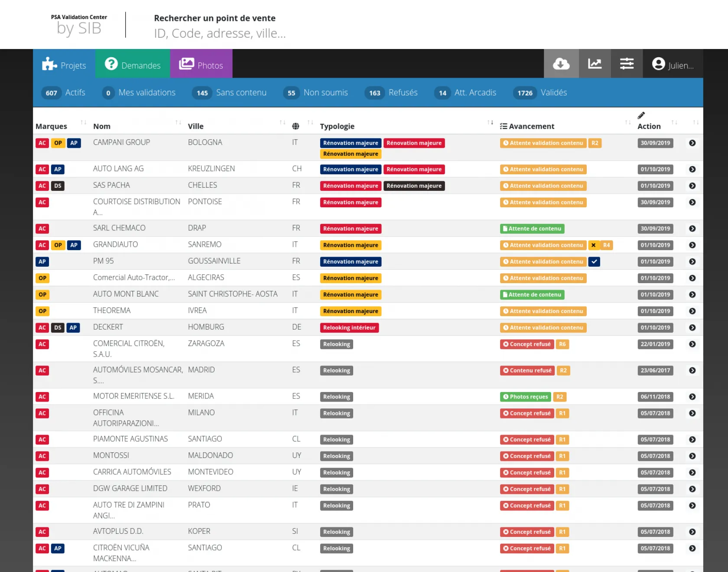Switch to the Demandes tab
The image size is (728, 572).
133,64
